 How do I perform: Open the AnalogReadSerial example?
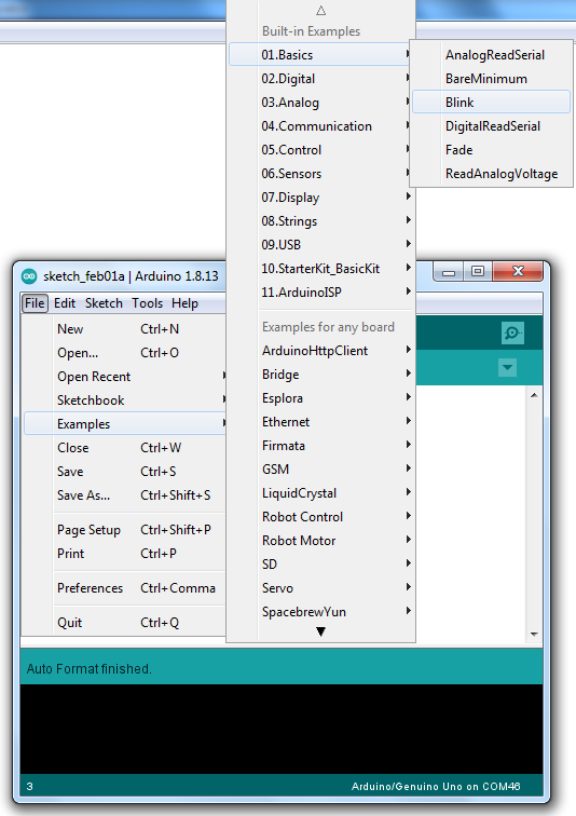click(491, 55)
